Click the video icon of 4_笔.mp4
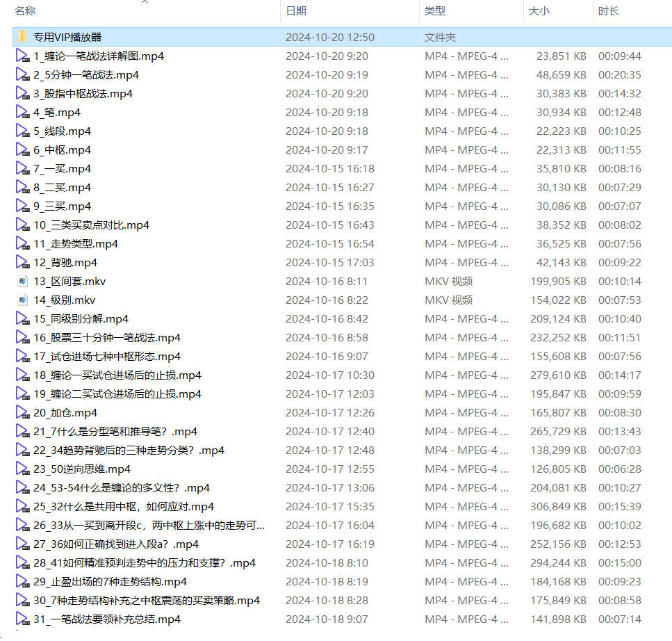The width and height of the screenshot is (672, 641). click(22, 113)
